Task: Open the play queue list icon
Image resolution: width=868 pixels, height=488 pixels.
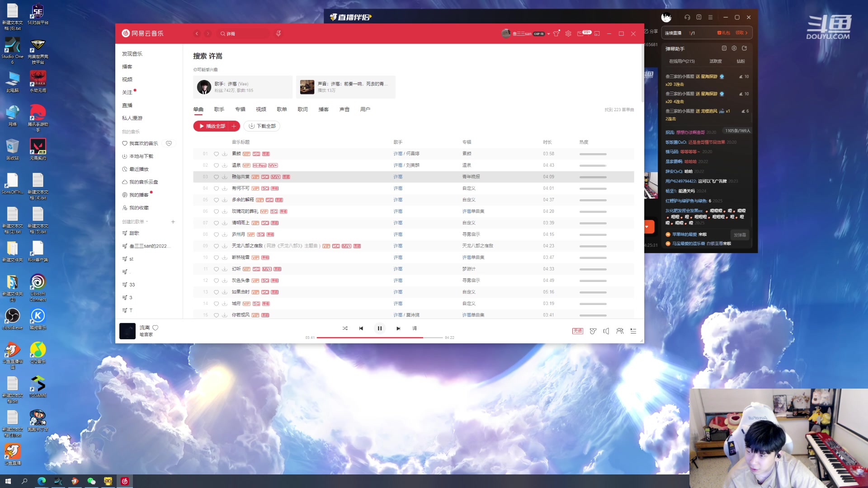Action: [633, 331]
